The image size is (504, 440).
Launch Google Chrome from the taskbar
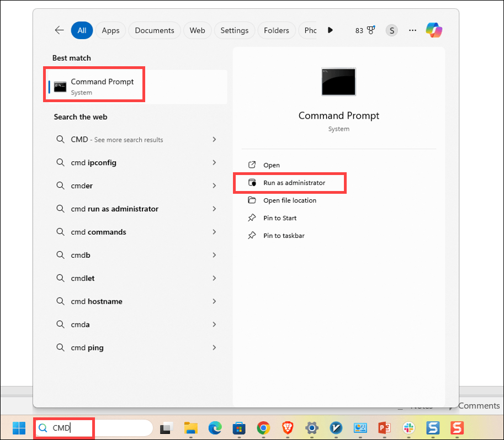pyautogui.click(x=263, y=428)
